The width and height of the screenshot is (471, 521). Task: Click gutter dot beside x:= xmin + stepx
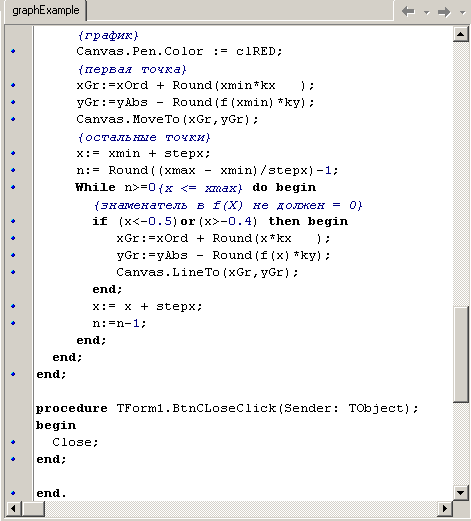click(13, 153)
